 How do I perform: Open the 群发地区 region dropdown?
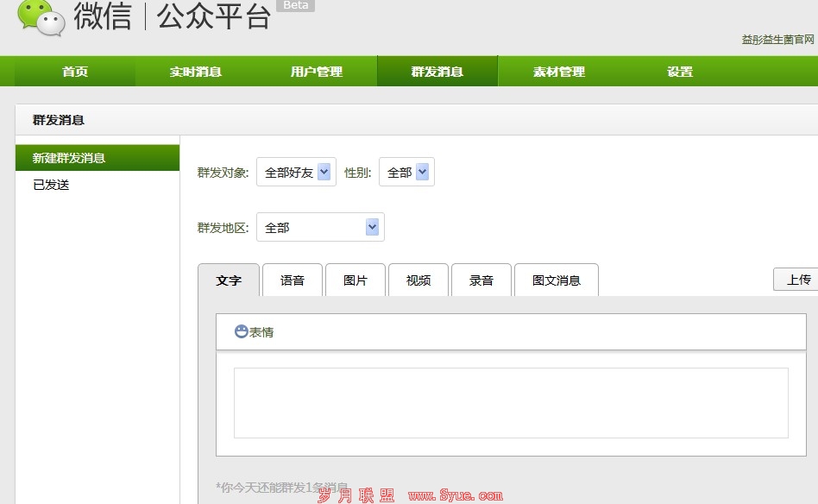[320, 228]
